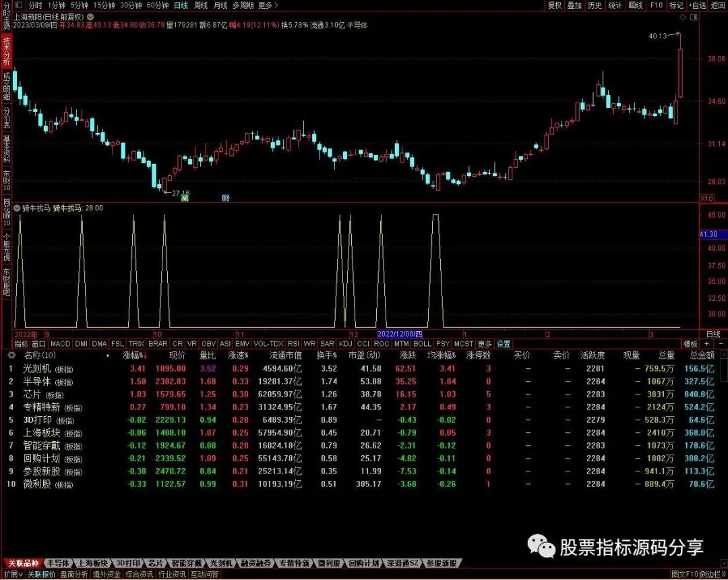Click the 统计 button
Screen dimensions: 728x580
click(615, 5)
